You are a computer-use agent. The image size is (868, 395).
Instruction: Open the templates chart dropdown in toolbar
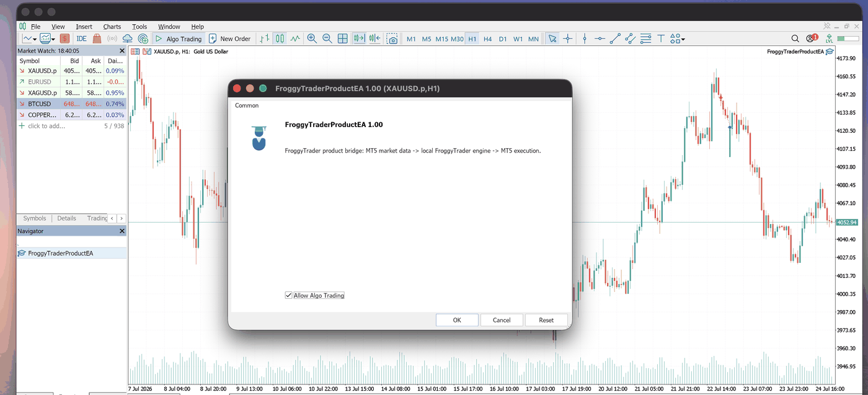(x=48, y=38)
